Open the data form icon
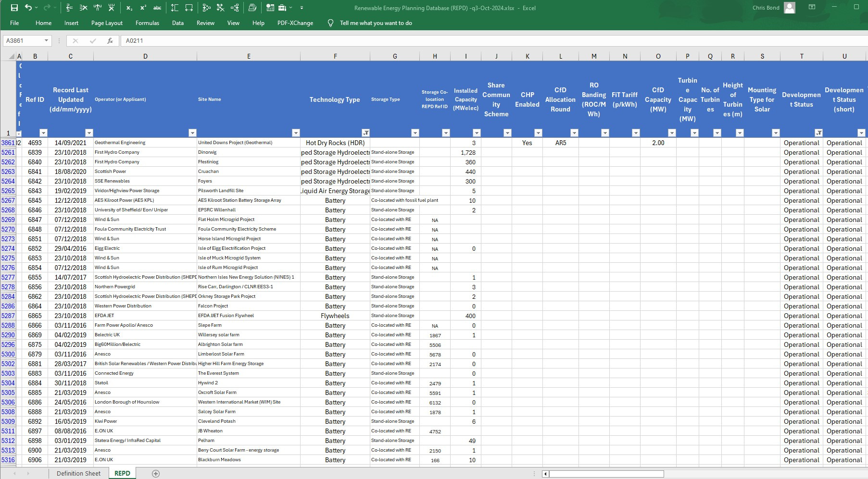The width and height of the screenshot is (868, 479). 270,8
